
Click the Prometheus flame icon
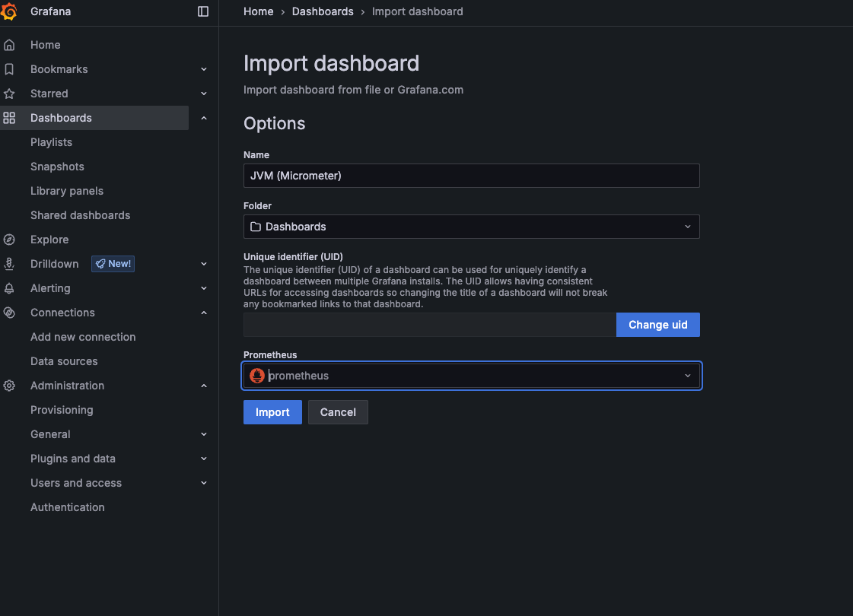click(x=256, y=376)
